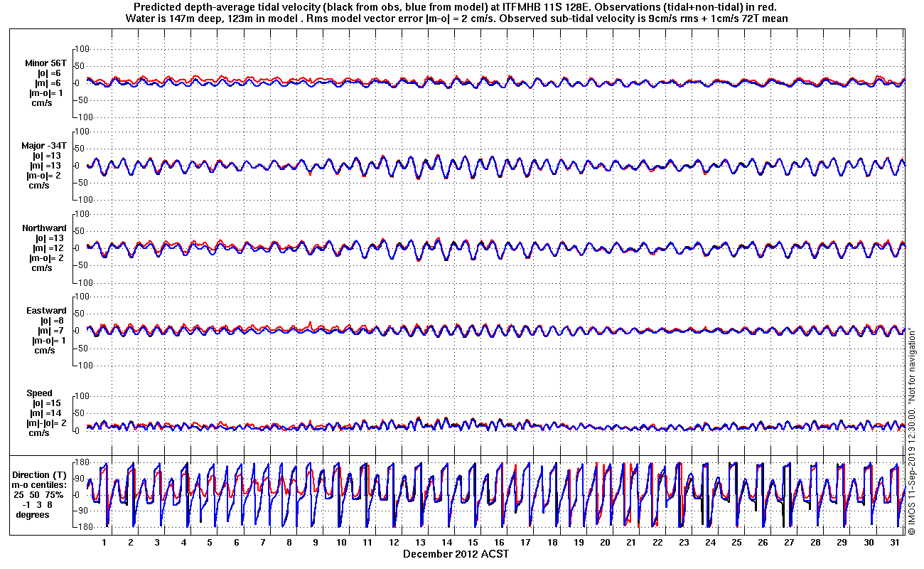Click the "Direction (T)" panel label
The height and width of the screenshot is (569, 924).
(41, 474)
